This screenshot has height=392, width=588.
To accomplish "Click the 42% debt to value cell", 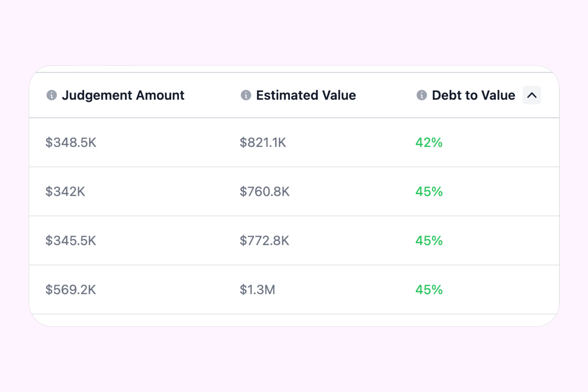I will pos(429,143).
